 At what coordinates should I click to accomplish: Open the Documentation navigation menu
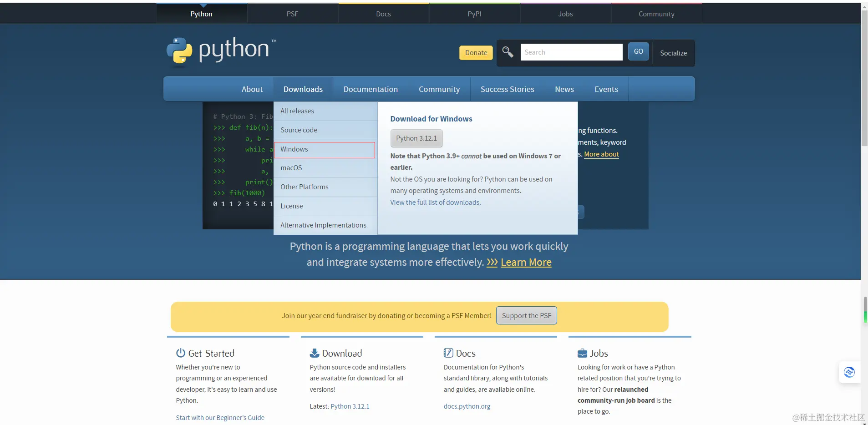[x=371, y=89]
